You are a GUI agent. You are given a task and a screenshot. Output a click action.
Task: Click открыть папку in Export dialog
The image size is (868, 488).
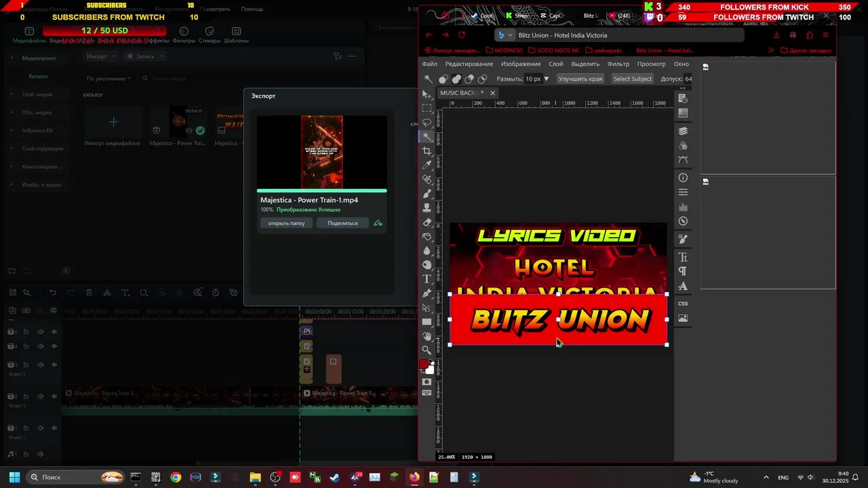pos(286,223)
